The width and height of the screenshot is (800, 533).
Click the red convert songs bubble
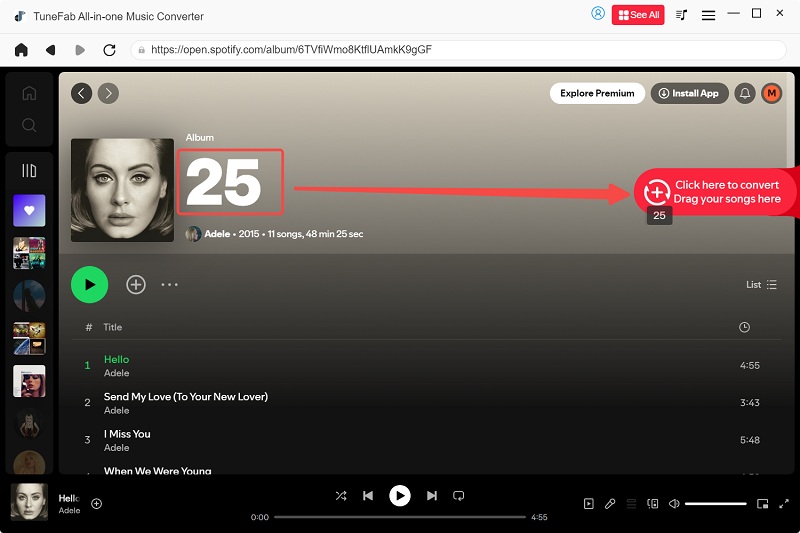[714, 192]
